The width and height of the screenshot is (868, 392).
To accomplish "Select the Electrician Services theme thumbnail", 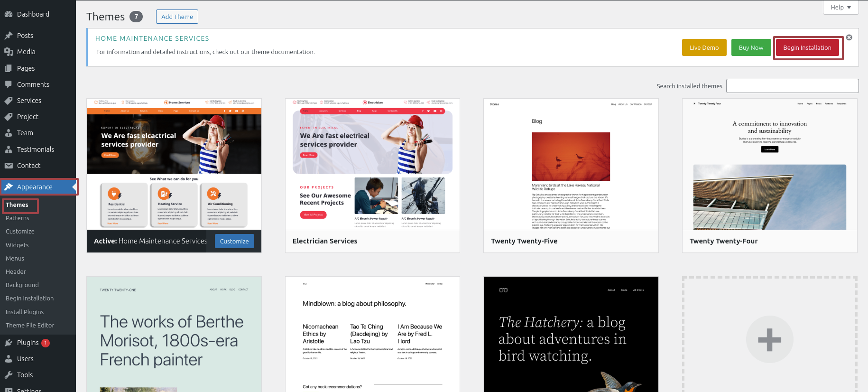I will coord(372,164).
